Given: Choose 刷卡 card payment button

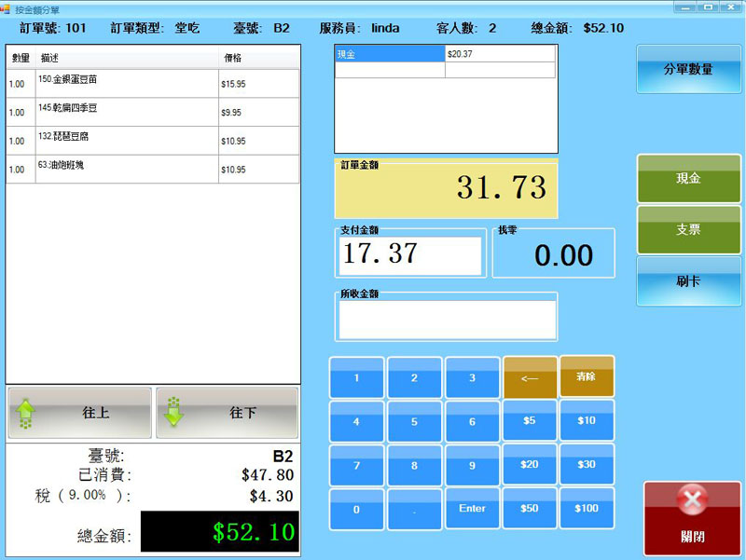Looking at the screenshot, I should coord(688,280).
